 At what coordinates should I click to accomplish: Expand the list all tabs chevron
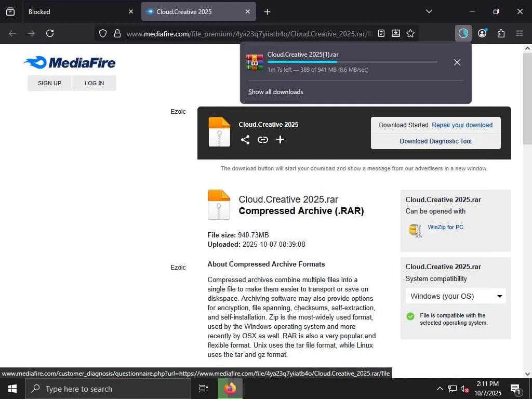pos(429,11)
